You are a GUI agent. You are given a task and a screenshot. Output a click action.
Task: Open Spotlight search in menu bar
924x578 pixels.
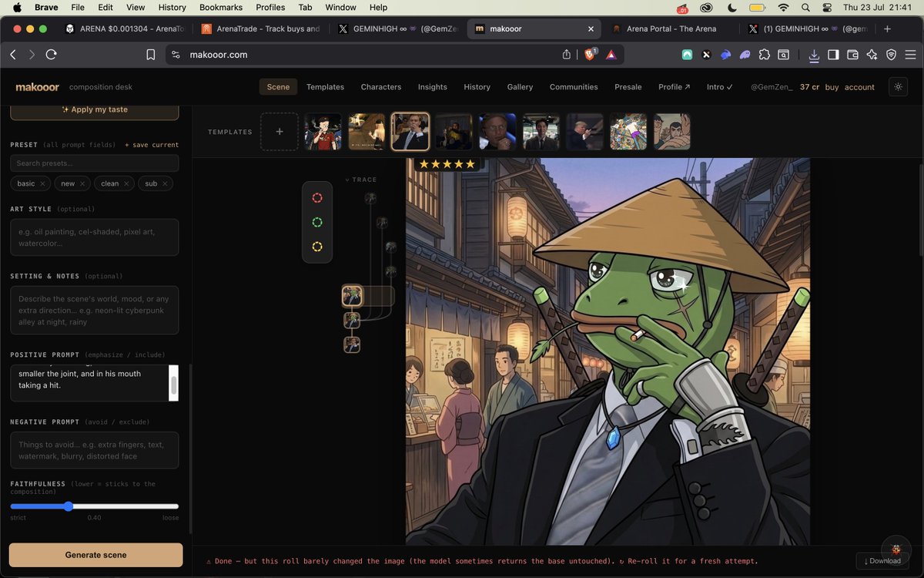click(x=805, y=7)
